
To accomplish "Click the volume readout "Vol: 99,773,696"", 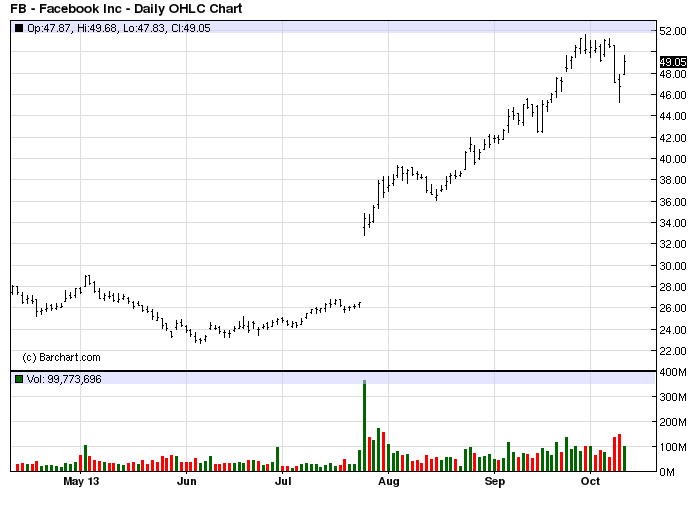I will coord(64,379).
